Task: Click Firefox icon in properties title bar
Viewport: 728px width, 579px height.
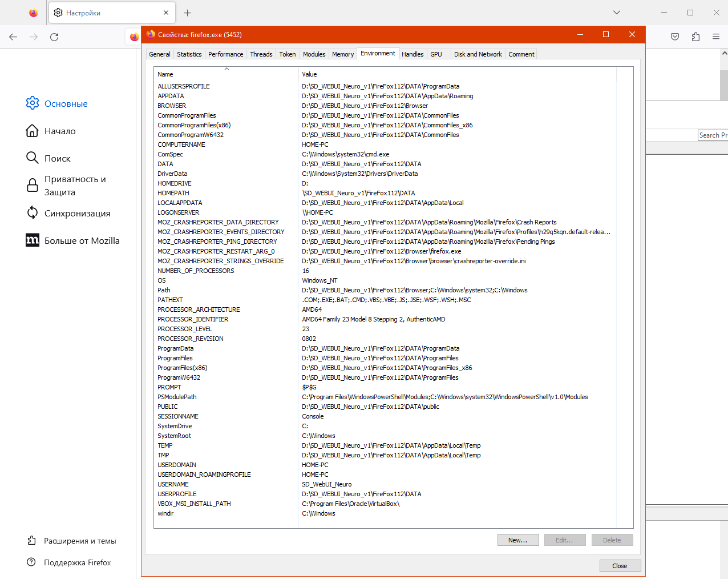Action: [151, 34]
